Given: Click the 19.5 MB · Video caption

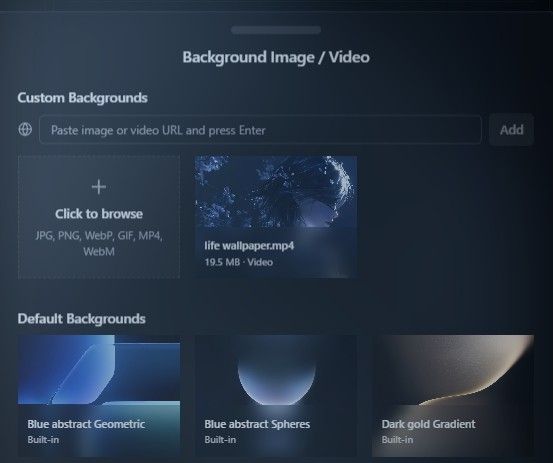Looking at the screenshot, I should coord(239,262).
